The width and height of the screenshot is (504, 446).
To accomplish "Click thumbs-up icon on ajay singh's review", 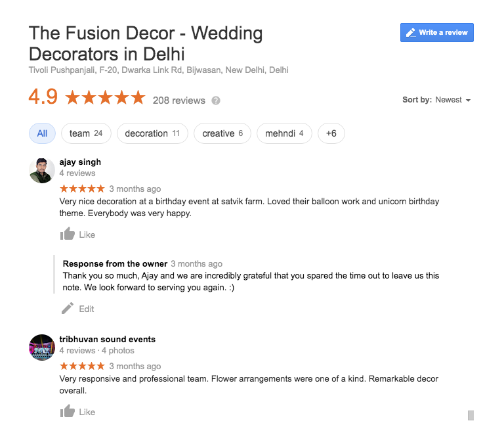I will (67, 234).
